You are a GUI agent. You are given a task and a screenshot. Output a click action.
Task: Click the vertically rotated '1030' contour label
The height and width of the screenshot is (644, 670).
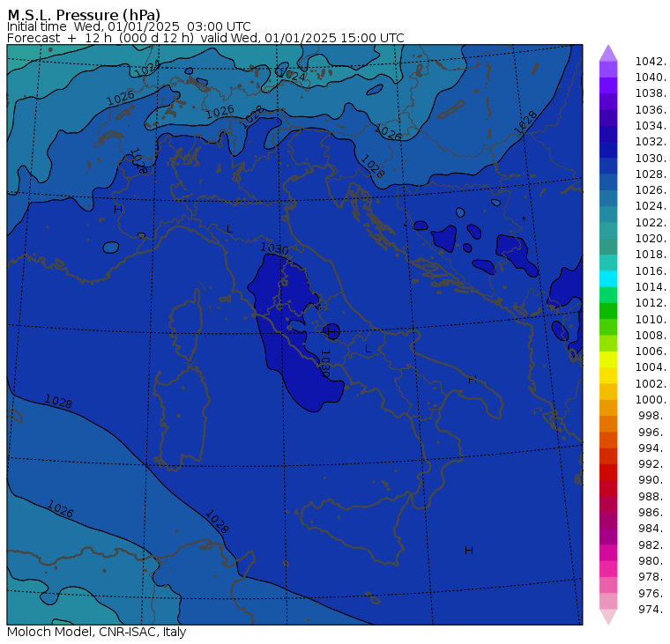point(325,364)
